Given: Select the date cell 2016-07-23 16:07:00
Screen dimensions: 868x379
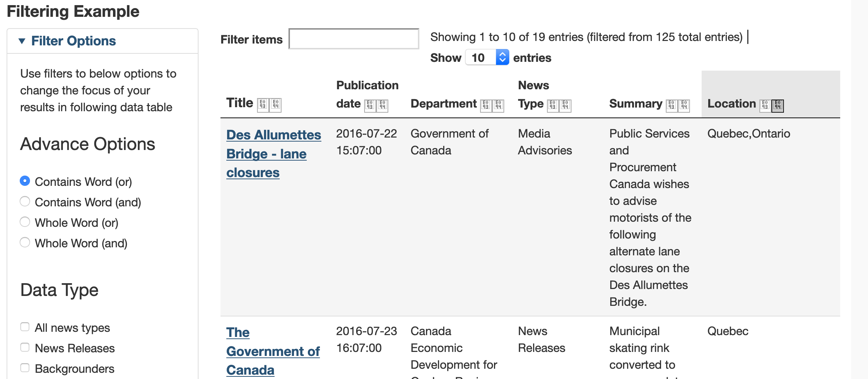Looking at the screenshot, I should coord(366,339).
